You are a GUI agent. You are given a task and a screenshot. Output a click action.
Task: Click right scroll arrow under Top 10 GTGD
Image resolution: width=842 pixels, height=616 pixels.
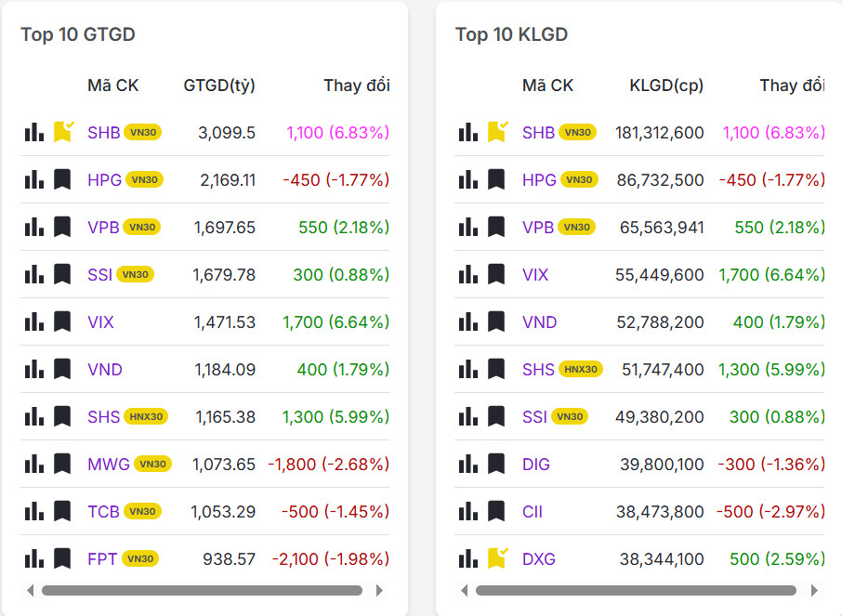(380, 590)
